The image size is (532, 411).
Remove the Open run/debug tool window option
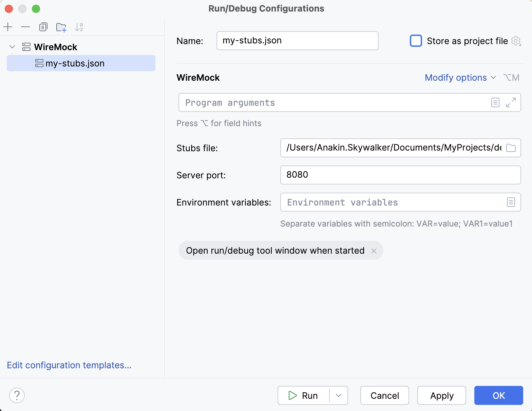(374, 251)
